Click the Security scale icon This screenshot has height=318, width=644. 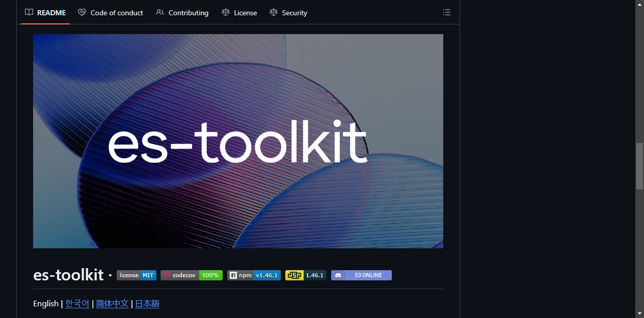coord(274,12)
